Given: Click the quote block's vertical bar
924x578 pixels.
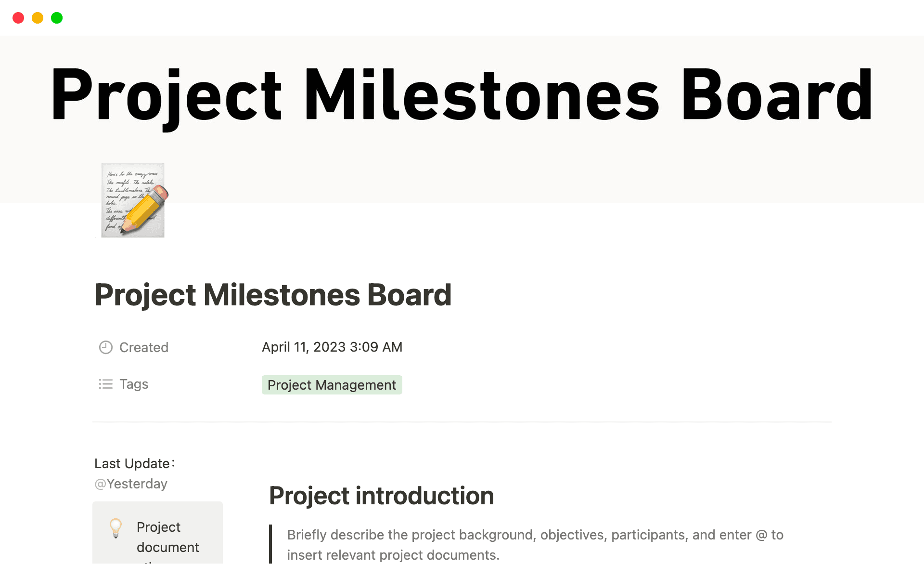Looking at the screenshot, I should pyautogui.click(x=271, y=544).
